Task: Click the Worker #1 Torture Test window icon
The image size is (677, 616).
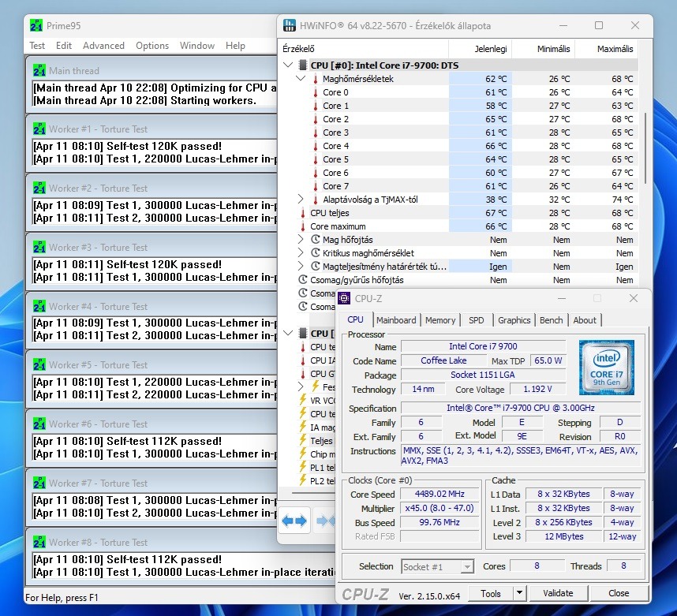Action: point(39,129)
